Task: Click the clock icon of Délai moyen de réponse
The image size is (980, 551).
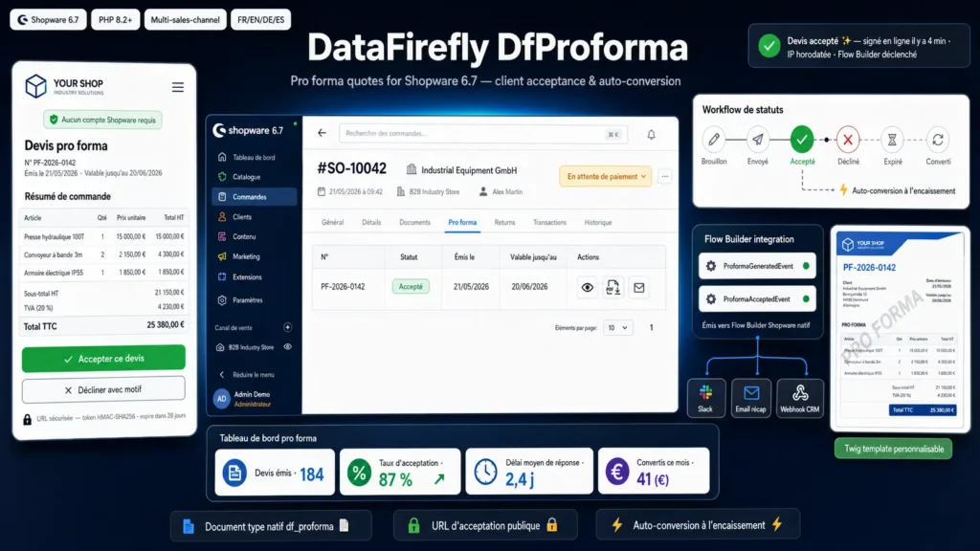Action: [x=485, y=473]
